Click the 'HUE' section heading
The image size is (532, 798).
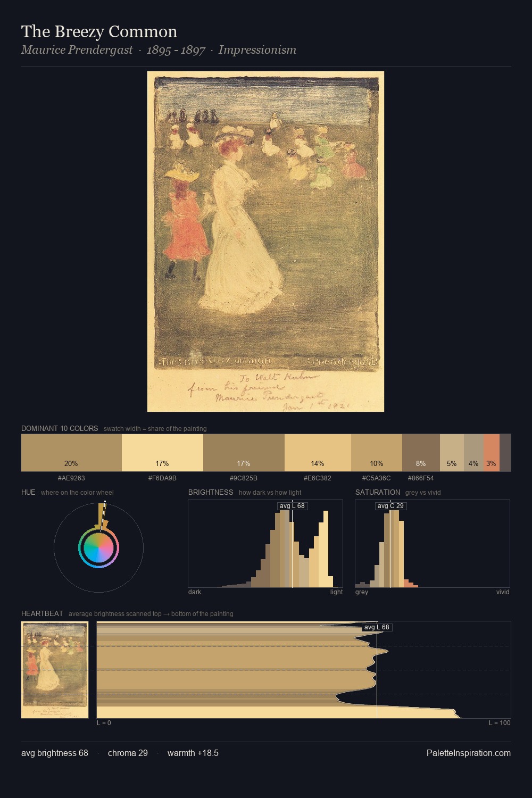pyautogui.click(x=28, y=492)
